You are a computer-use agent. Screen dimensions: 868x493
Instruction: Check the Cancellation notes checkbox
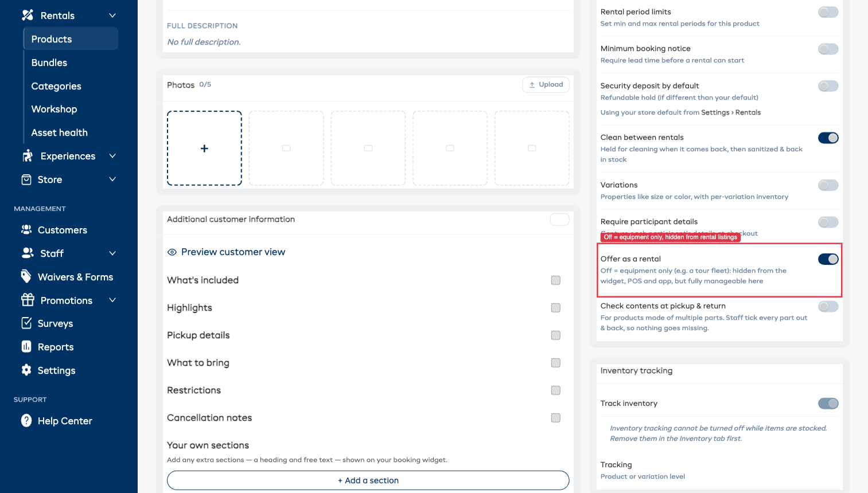pyautogui.click(x=555, y=418)
